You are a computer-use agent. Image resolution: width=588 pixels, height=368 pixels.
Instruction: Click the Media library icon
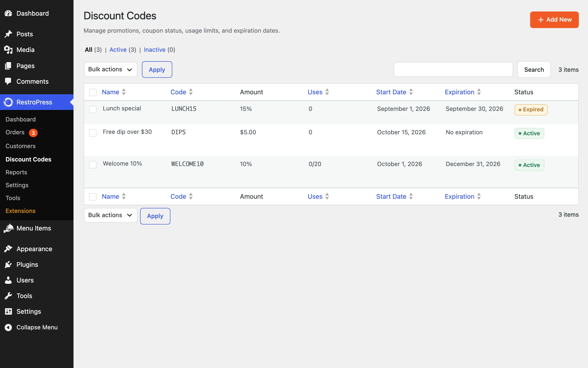click(8, 50)
